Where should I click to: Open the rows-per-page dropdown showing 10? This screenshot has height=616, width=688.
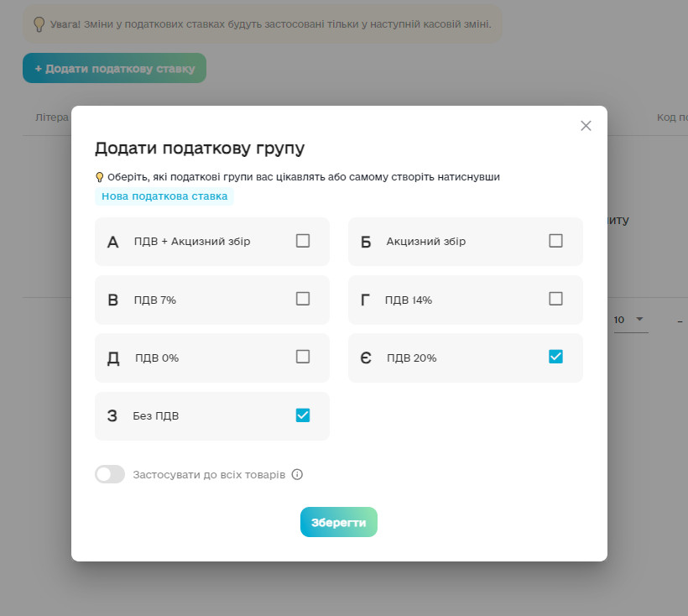(x=628, y=320)
